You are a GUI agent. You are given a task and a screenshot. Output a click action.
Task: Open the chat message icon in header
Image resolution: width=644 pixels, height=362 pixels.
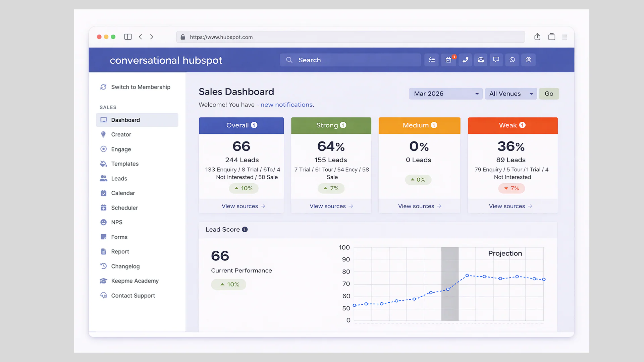click(496, 60)
